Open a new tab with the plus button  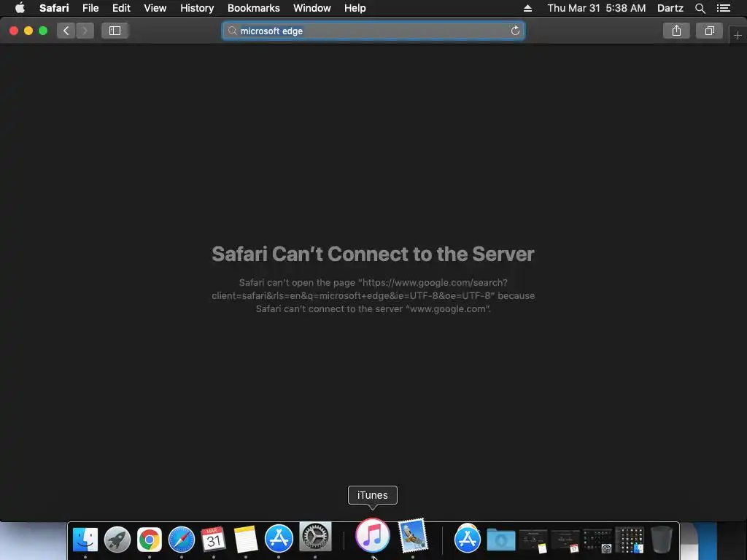point(738,36)
